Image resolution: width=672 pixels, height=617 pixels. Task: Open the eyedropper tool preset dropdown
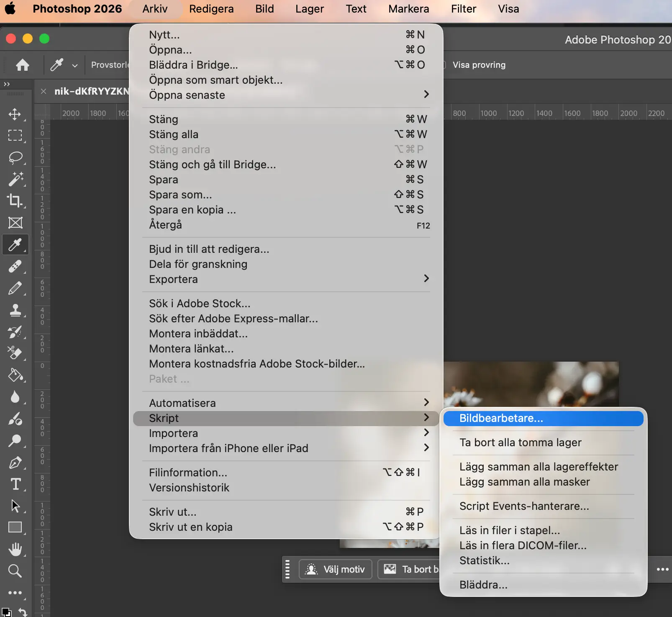click(75, 65)
